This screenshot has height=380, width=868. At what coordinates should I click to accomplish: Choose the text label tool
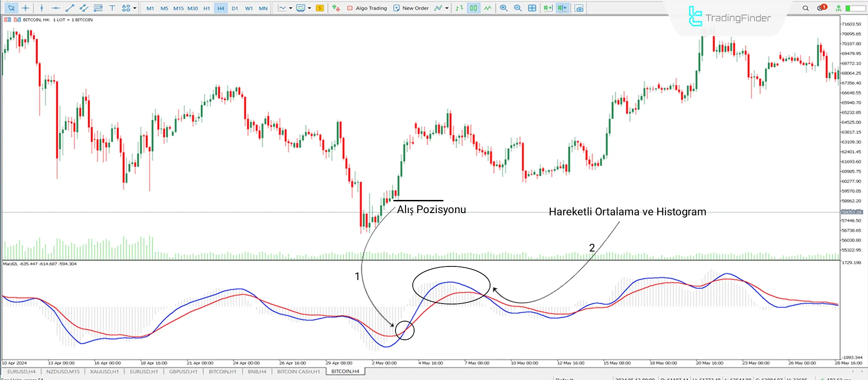coord(112,8)
